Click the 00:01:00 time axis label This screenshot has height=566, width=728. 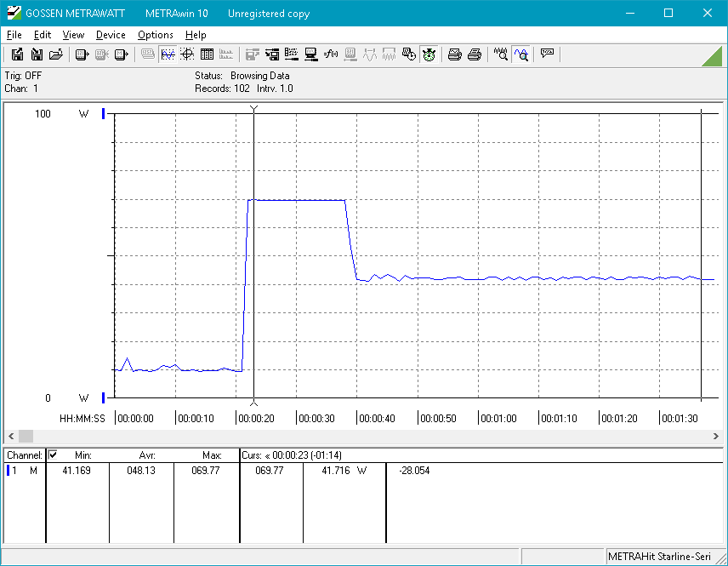[x=498, y=418]
